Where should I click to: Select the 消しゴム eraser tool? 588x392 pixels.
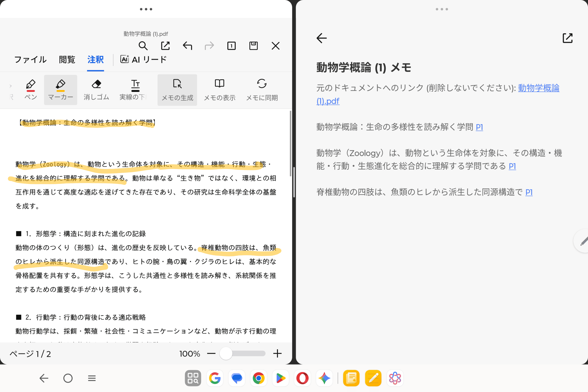point(96,90)
